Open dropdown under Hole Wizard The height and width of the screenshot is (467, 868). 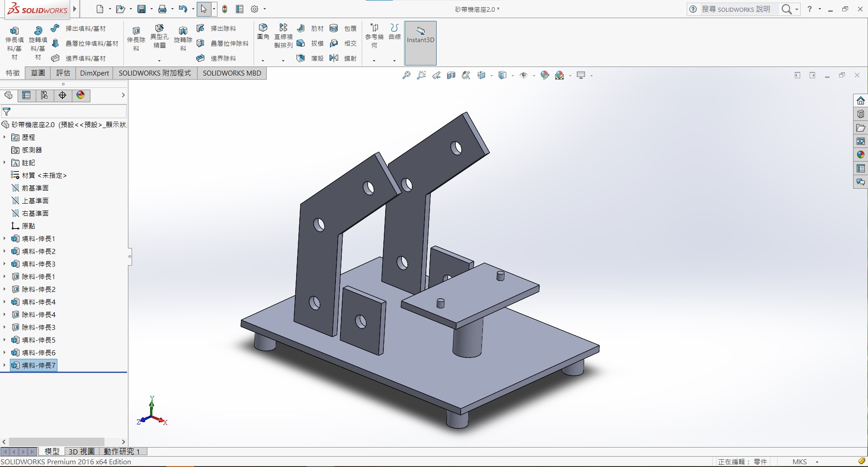(159, 61)
